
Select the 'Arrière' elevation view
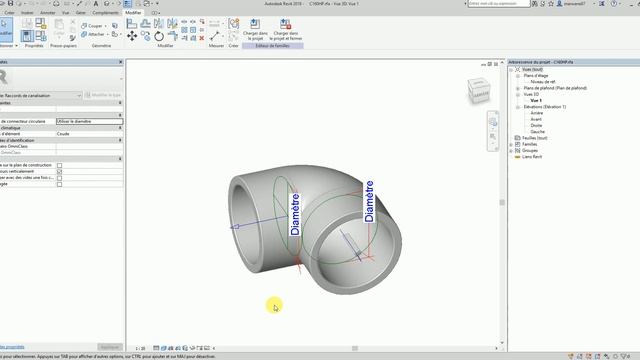(x=537, y=113)
